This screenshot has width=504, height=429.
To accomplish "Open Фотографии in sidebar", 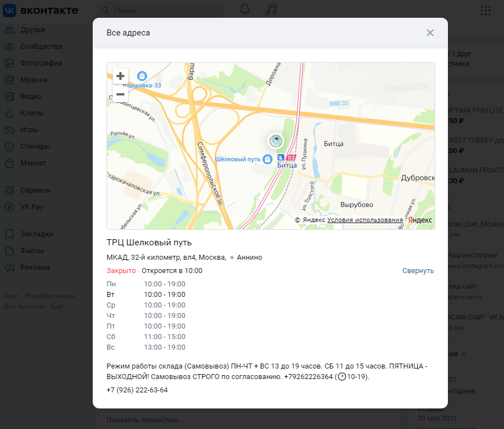I will 41,63.
